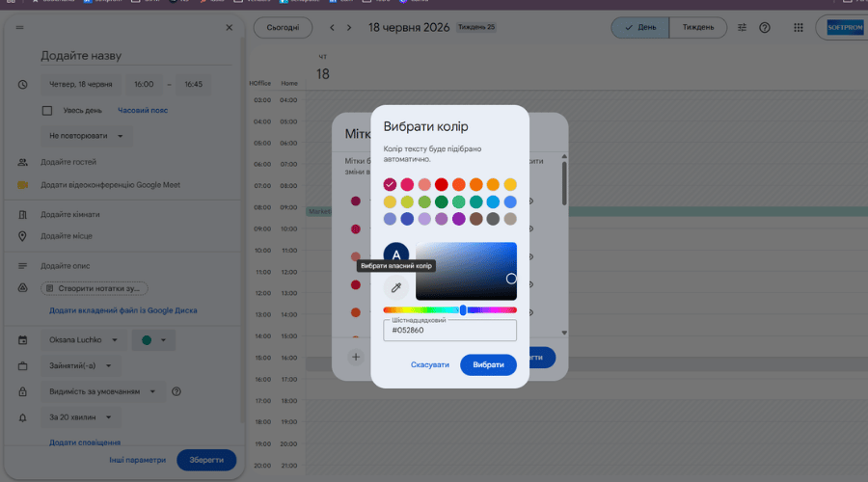Click the Додайте гостей field
The image size is (868, 482).
pyautogui.click(x=68, y=162)
